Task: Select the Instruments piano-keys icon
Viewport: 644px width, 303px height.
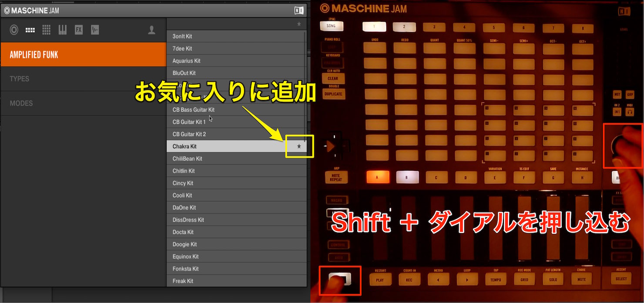Action: pos(63,30)
